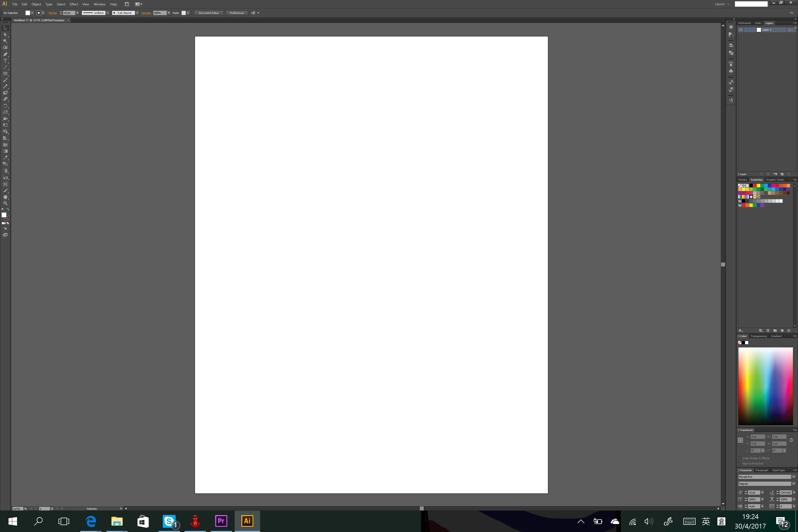Select the Hand tool

[5, 197]
